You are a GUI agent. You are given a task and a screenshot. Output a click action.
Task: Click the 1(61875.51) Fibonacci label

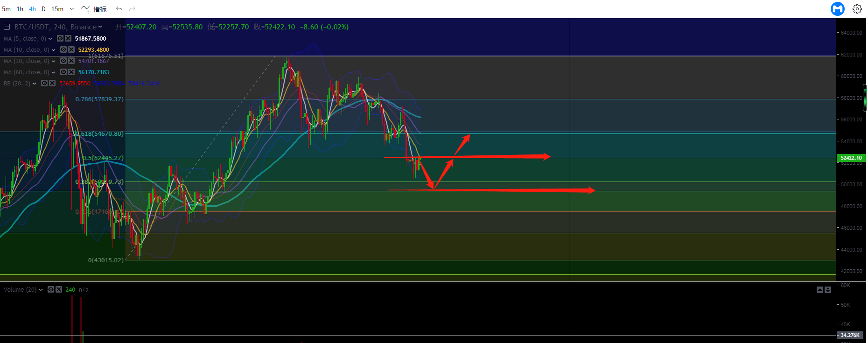point(106,56)
